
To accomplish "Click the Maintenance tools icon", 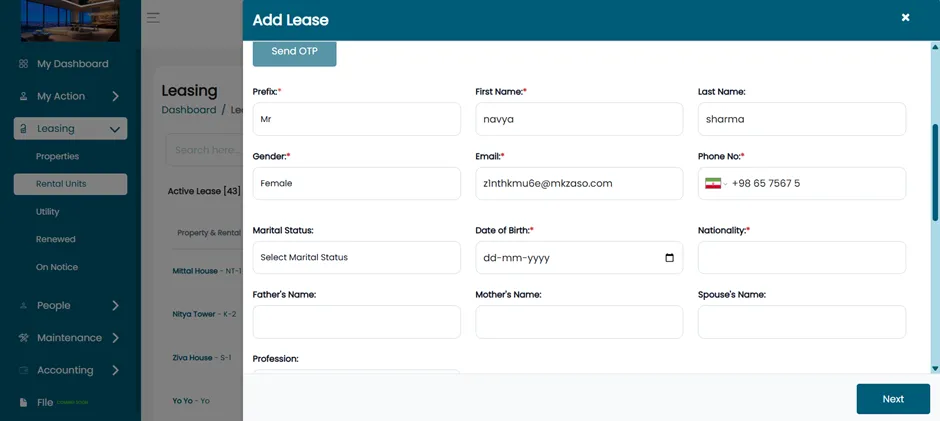I will 23,338.
